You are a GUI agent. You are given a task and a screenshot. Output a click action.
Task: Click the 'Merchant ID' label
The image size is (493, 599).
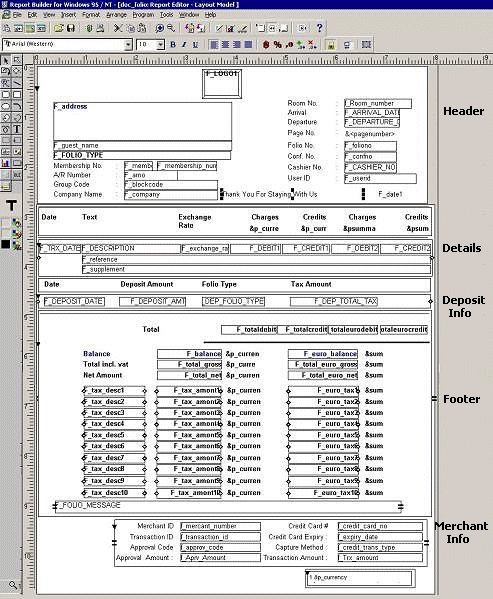click(x=155, y=526)
